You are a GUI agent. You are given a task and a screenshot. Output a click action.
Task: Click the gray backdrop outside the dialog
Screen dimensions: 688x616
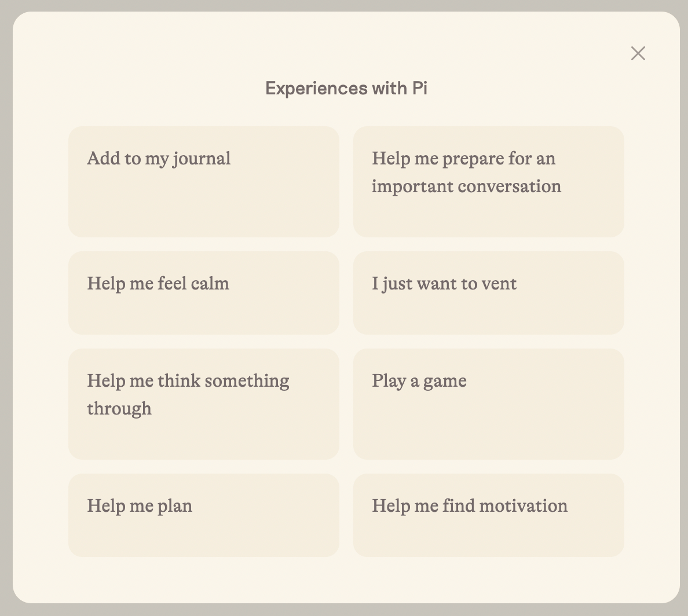click(6, 307)
